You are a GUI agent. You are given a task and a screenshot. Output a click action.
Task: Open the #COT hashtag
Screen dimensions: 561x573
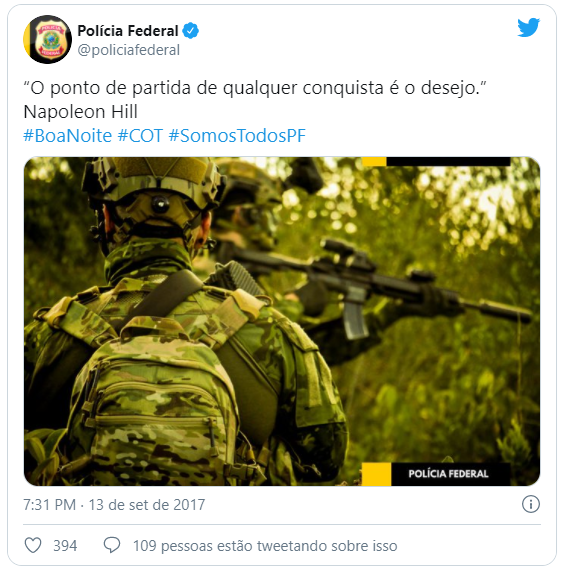click(140, 136)
